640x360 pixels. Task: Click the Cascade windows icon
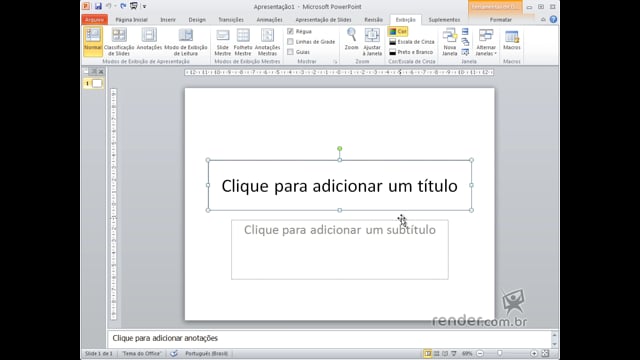[465, 42]
